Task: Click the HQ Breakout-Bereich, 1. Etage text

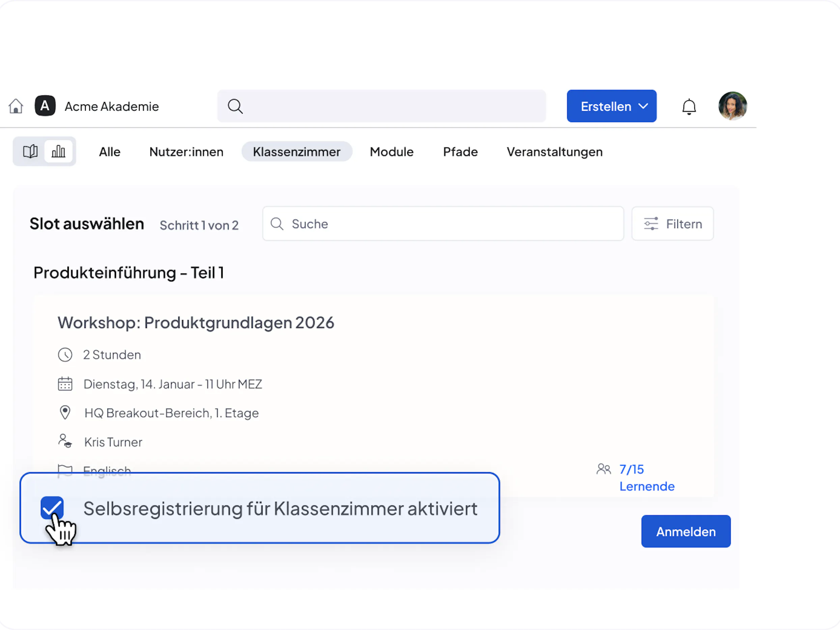Action: (x=171, y=413)
